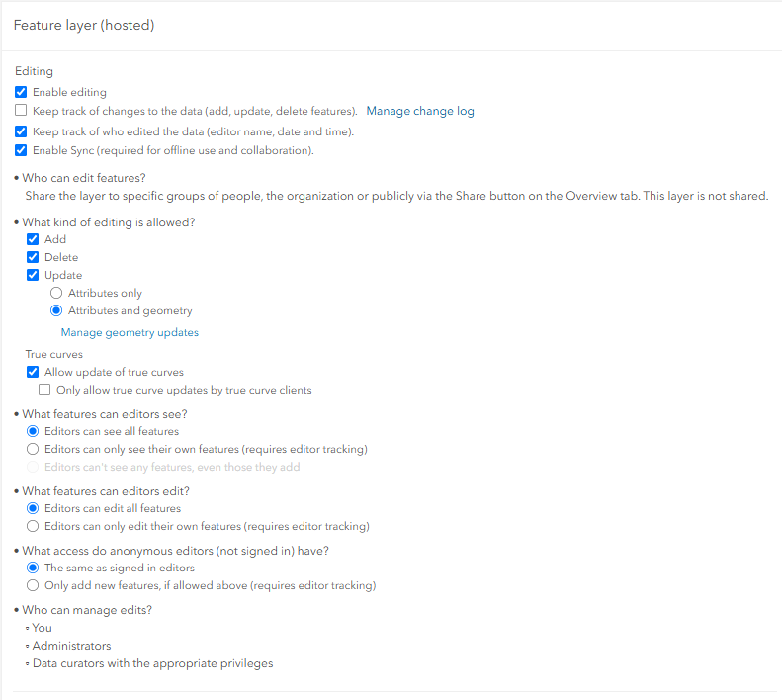Disable the Enable Sync checkbox
Screen dimensions: 782x700
click(21, 150)
